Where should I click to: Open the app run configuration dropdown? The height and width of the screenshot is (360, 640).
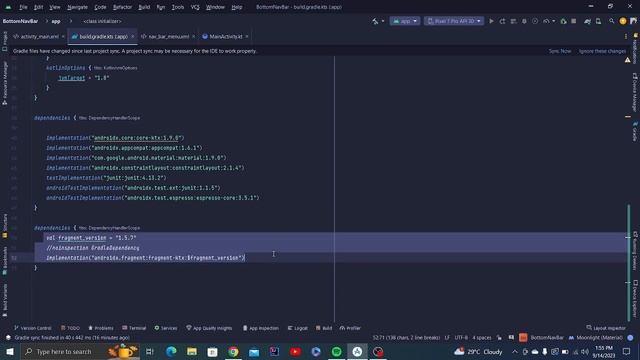[x=404, y=21]
